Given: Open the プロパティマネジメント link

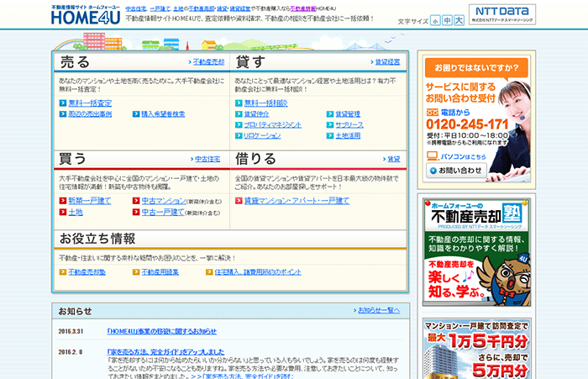Looking at the screenshot, I should (273, 125).
